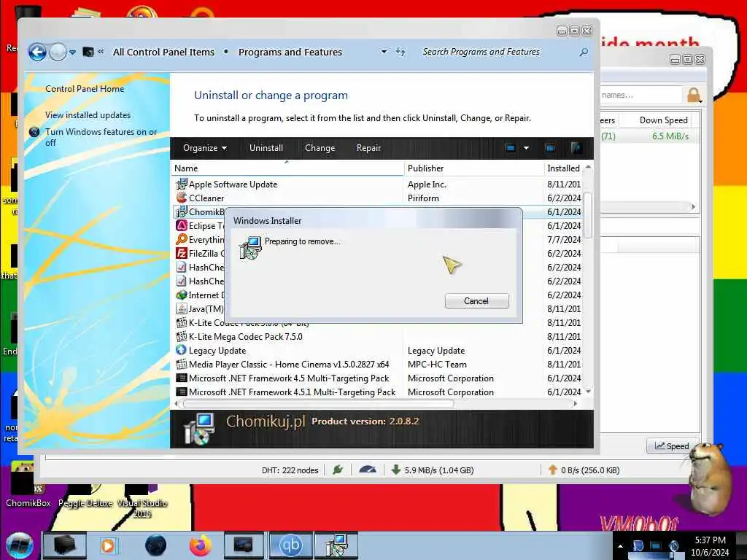Expand the address bar history dropdown
Viewport: 747px width, 560px height.
(x=384, y=52)
